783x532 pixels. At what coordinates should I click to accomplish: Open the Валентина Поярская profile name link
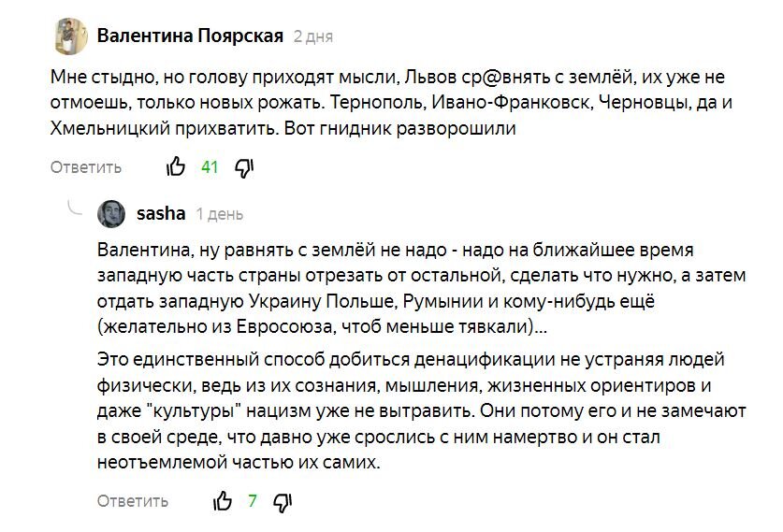click(x=190, y=36)
